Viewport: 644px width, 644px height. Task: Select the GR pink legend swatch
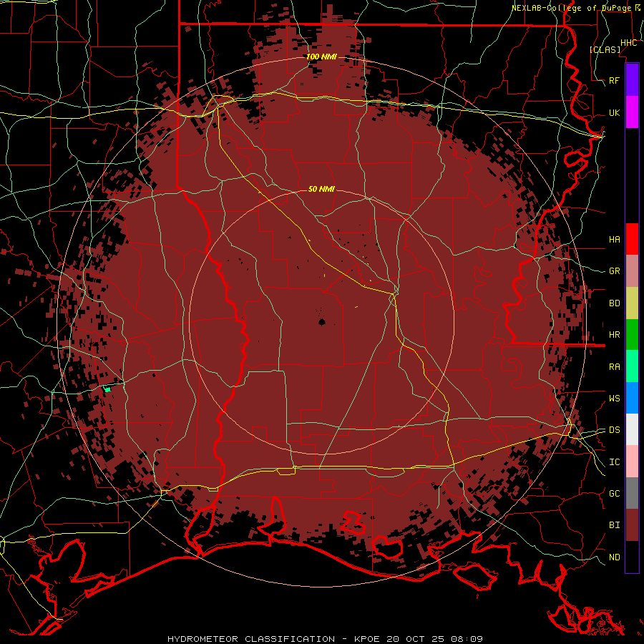[632, 271]
